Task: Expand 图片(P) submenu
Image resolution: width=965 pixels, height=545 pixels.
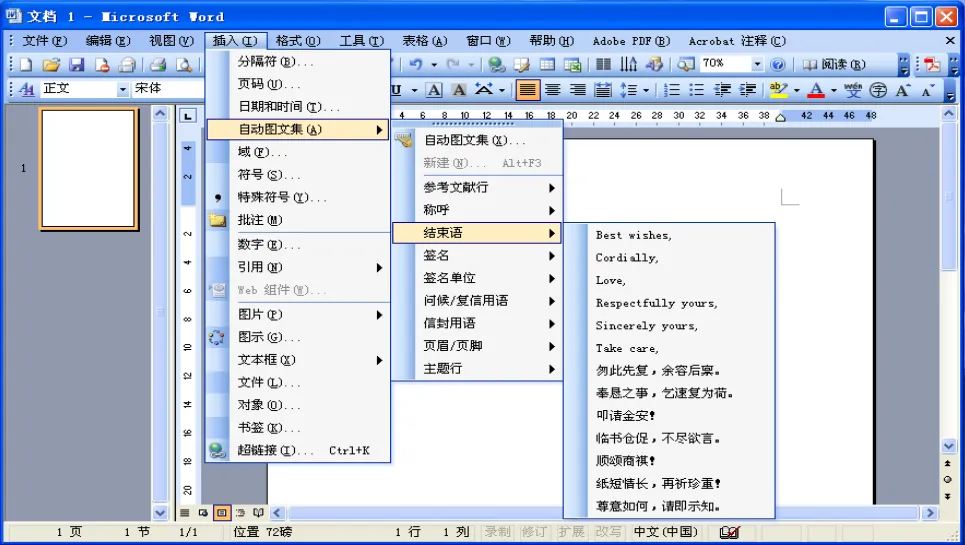Action: [x=298, y=315]
